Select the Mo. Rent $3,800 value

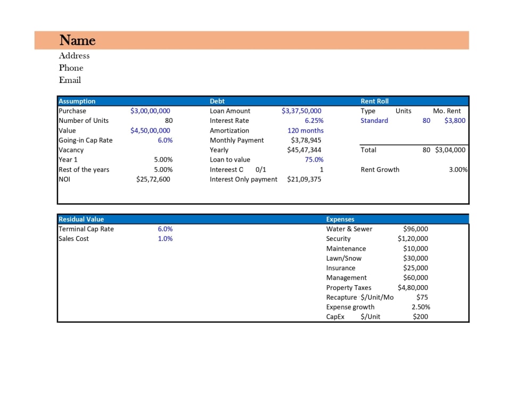(455, 121)
